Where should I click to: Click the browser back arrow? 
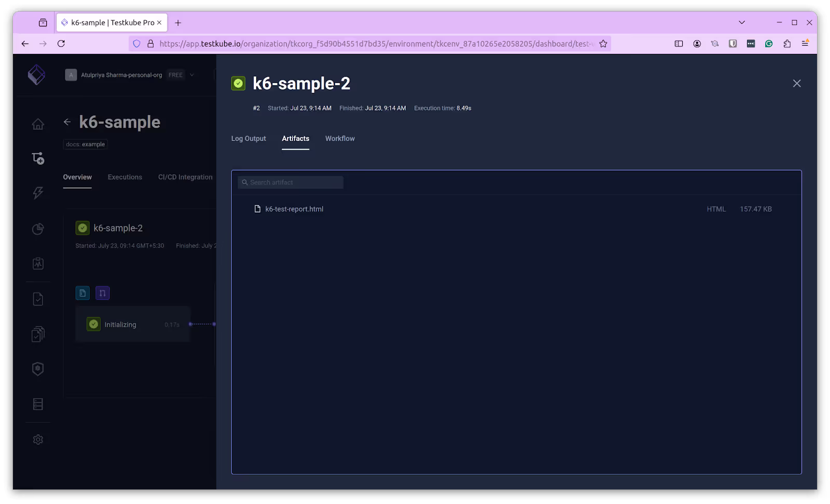point(25,44)
